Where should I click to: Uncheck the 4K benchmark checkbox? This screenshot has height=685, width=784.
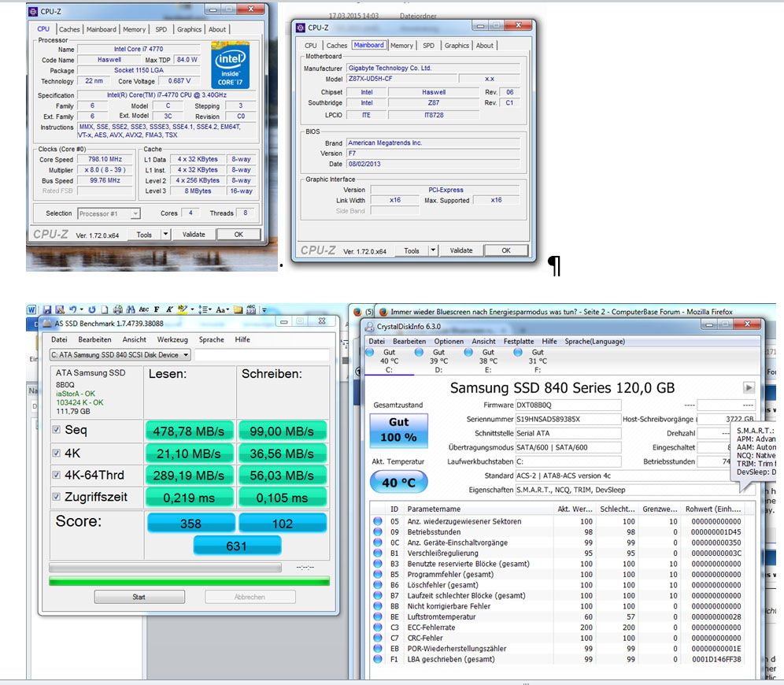coord(57,453)
